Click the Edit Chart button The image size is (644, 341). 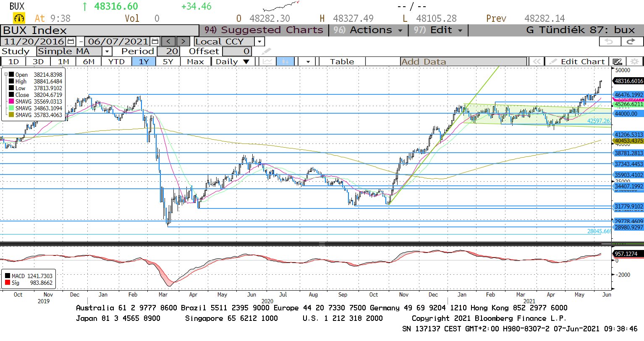click(578, 62)
